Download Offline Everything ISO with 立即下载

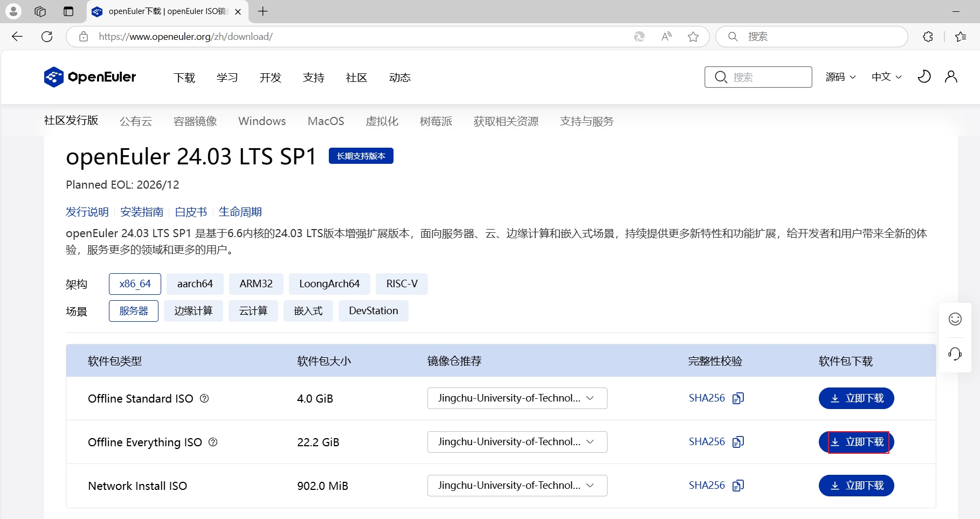(x=856, y=442)
